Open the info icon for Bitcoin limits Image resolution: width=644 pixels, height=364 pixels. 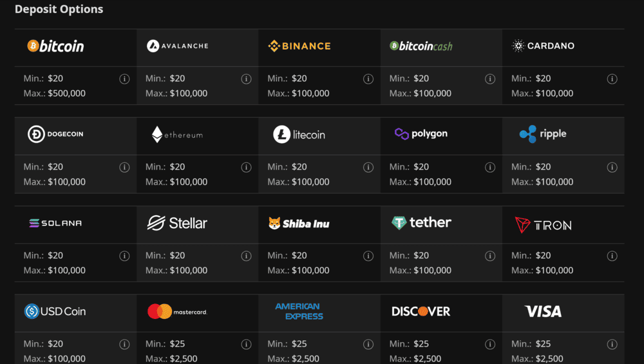pos(124,79)
